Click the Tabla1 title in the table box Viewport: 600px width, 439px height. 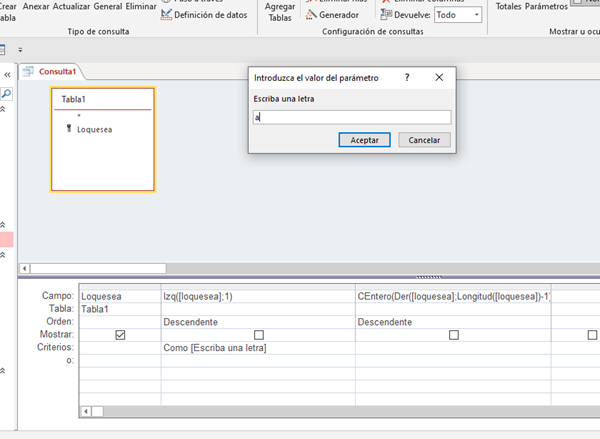pos(73,100)
